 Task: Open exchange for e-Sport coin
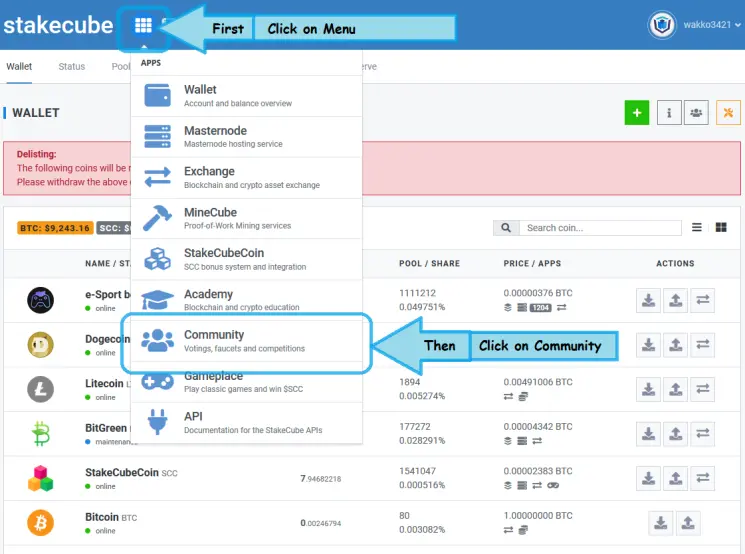[x=703, y=300]
